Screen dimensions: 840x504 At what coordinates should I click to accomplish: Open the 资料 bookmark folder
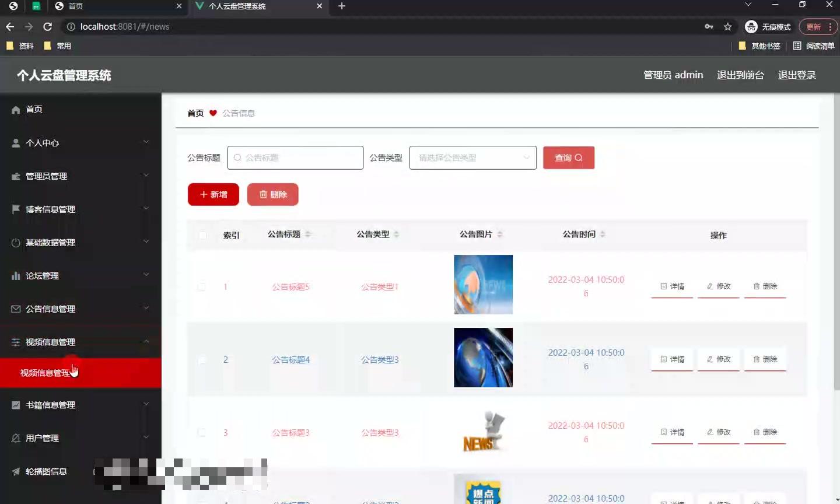click(x=20, y=45)
